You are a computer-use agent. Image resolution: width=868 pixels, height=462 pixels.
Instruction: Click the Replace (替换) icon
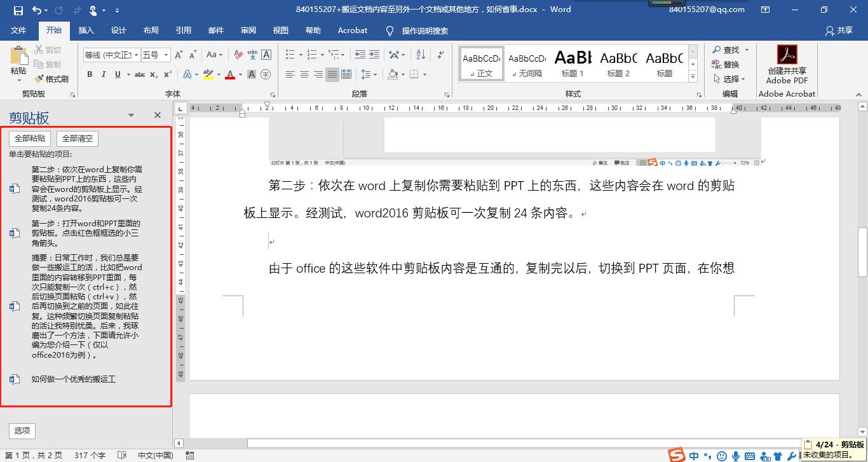coord(717,64)
